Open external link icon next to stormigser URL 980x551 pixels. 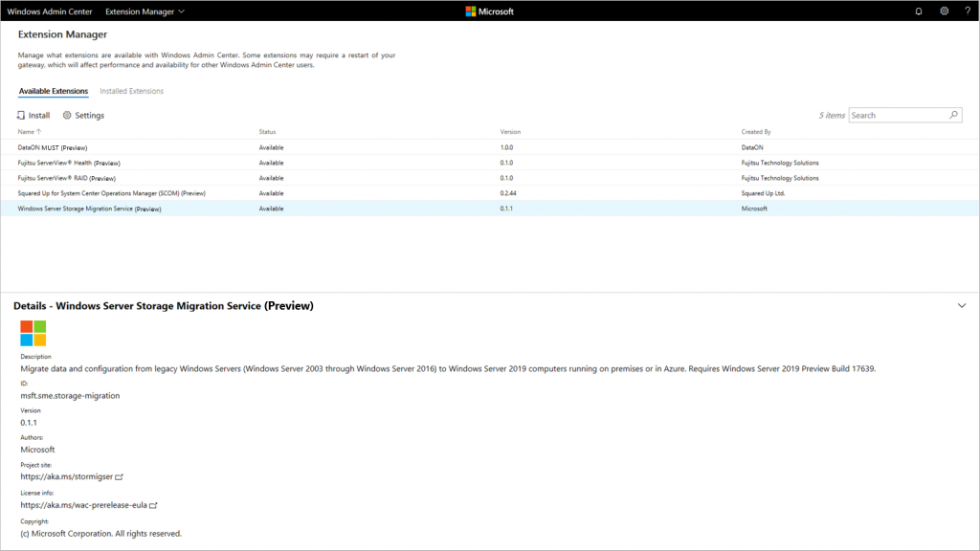click(120, 477)
